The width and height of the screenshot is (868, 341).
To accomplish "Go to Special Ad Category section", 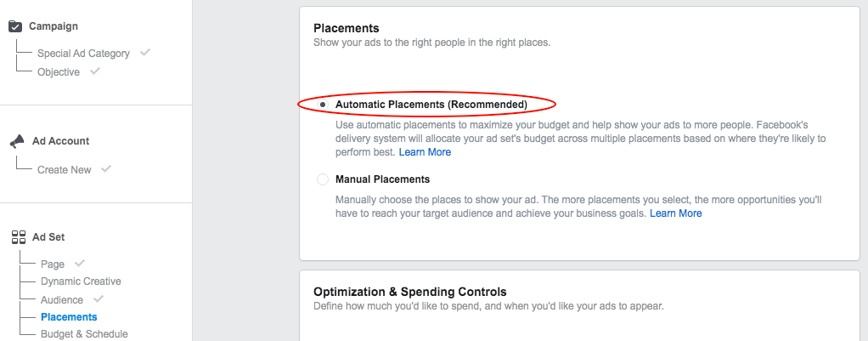I will [x=83, y=54].
